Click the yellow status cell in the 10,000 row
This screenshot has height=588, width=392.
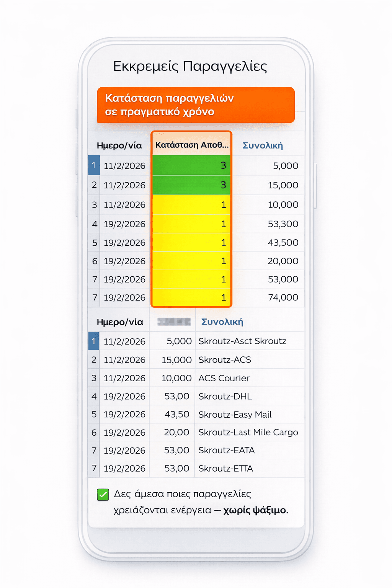tap(191, 205)
